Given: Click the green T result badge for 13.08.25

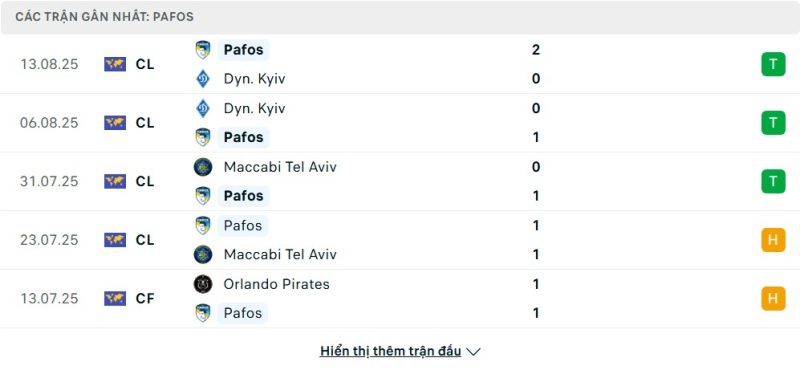Looking at the screenshot, I should click(773, 64).
